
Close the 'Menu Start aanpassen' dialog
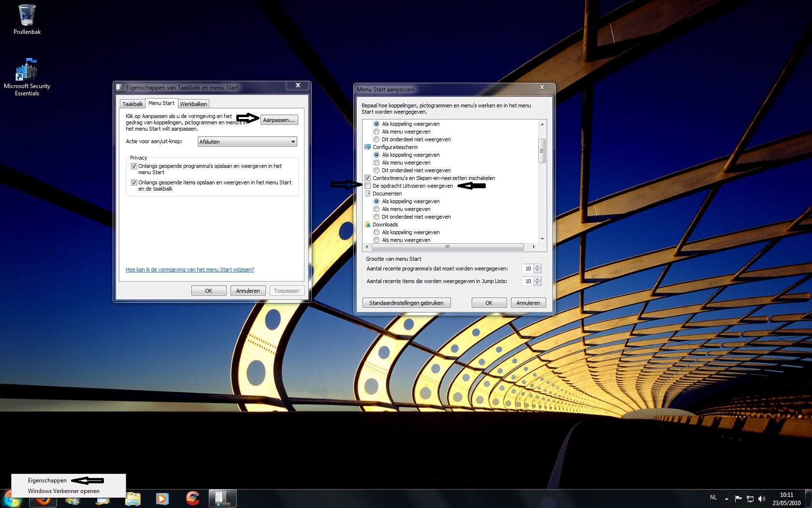pyautogui.click(x=542, y=87)
